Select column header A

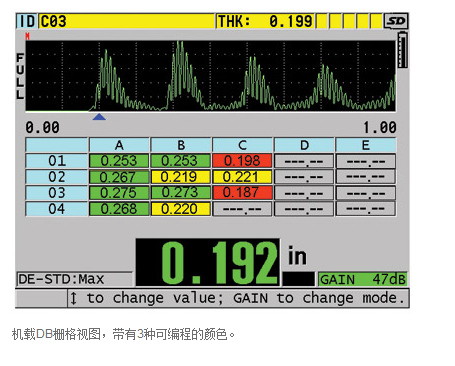click(x=119, y=145)
